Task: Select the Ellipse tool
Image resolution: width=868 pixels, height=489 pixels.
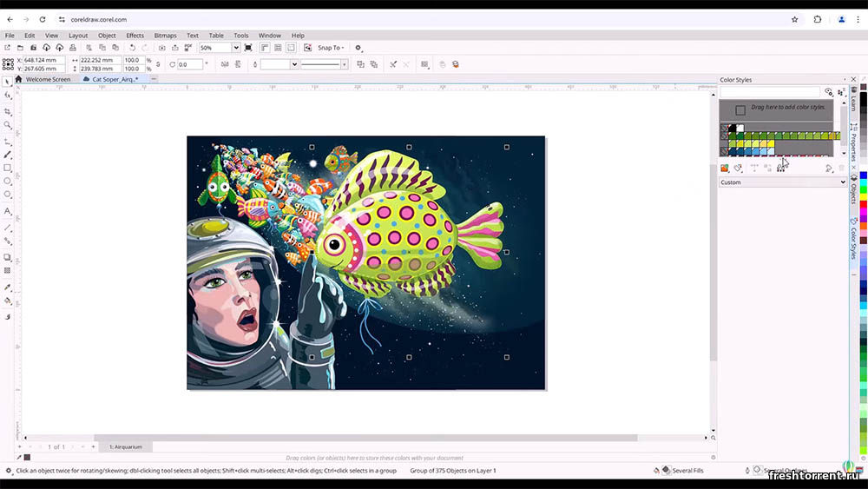Action: click(x=8, y=181)
